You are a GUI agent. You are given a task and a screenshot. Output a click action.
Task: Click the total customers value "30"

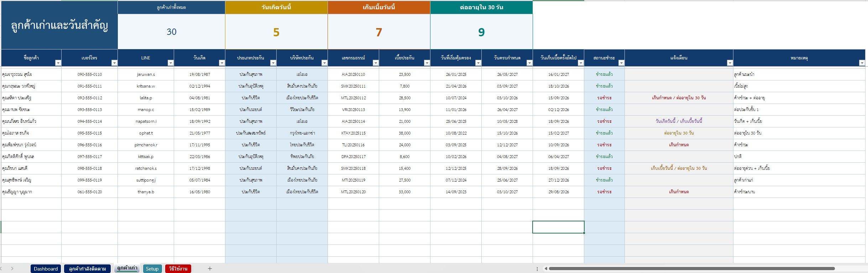click(x=171, y=32)
